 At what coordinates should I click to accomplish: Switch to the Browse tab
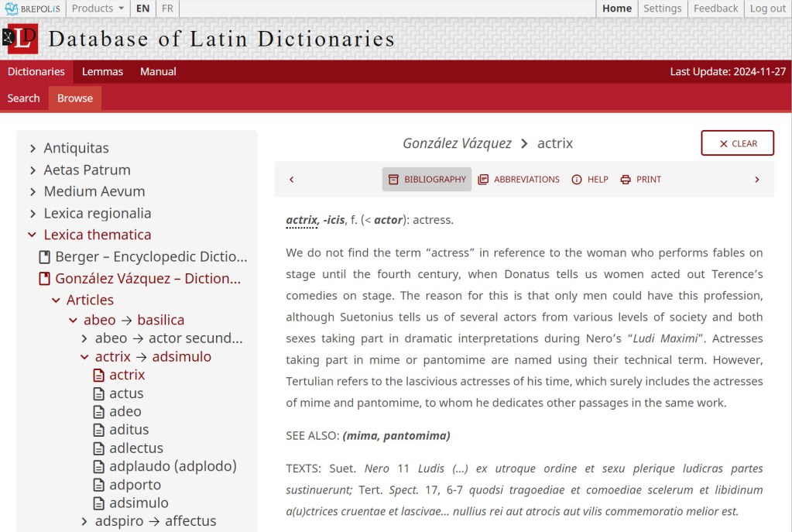pos(74,98)
